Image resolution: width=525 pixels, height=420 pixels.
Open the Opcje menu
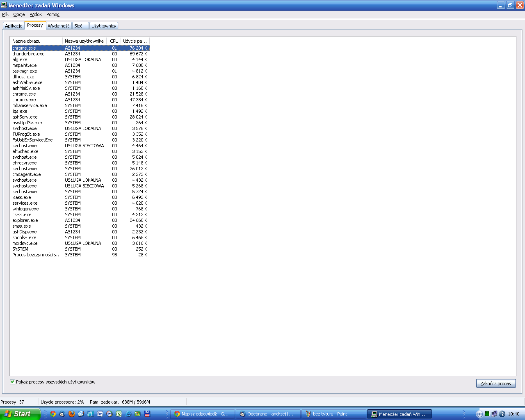coord(19,14)
